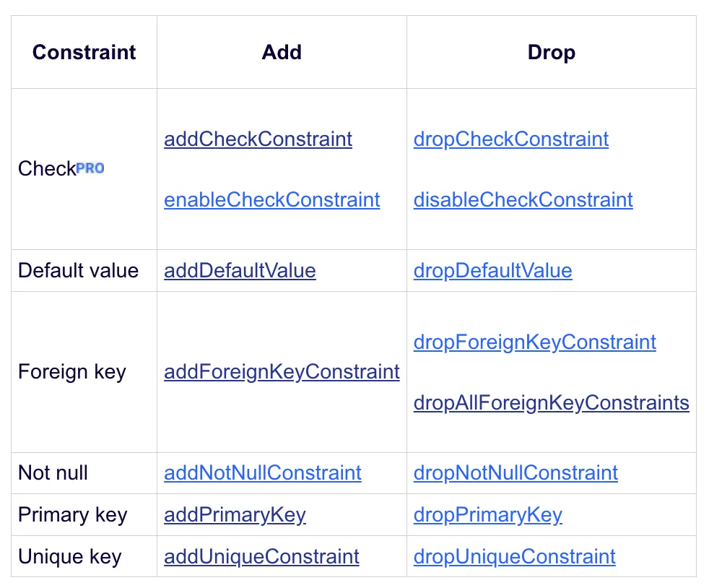
Task: Click the Add column header
Action: (x=282, y=52)
